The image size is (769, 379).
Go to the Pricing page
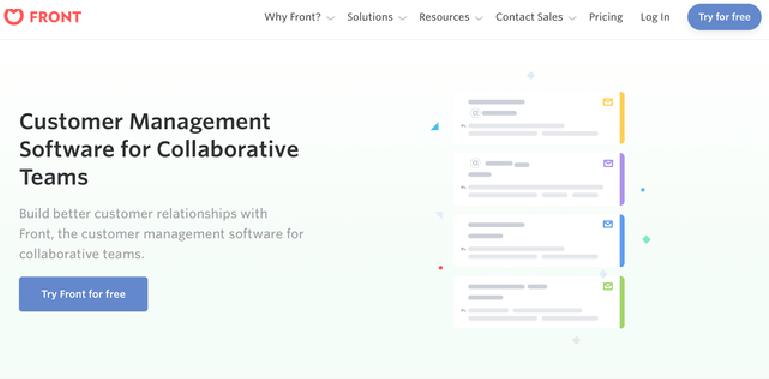[606, 17]
